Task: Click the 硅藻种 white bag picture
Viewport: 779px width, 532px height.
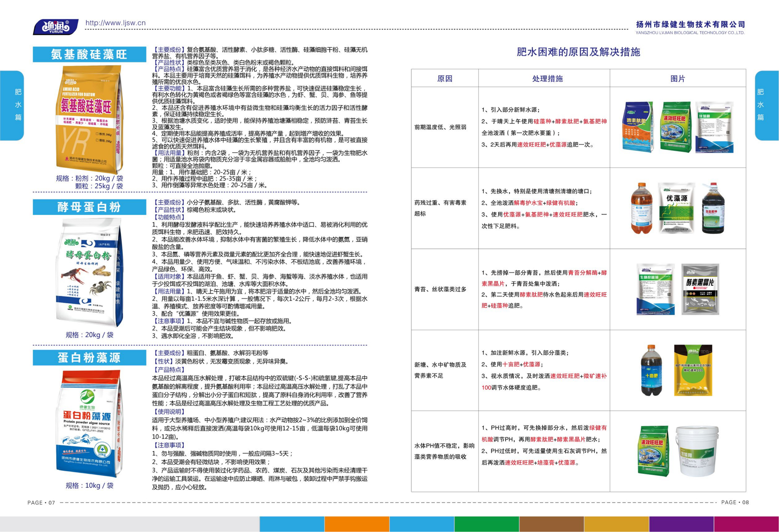Action: click(x=714, y=127)
